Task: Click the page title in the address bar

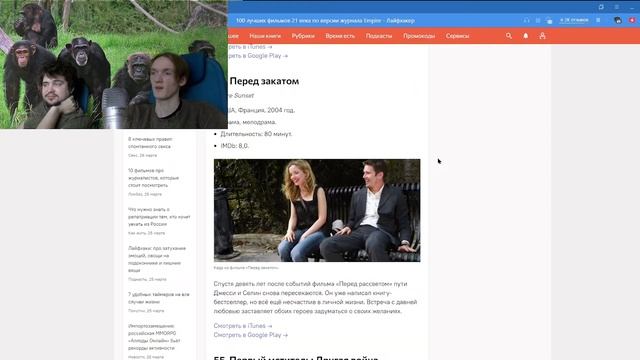Action: coord(325,20)
